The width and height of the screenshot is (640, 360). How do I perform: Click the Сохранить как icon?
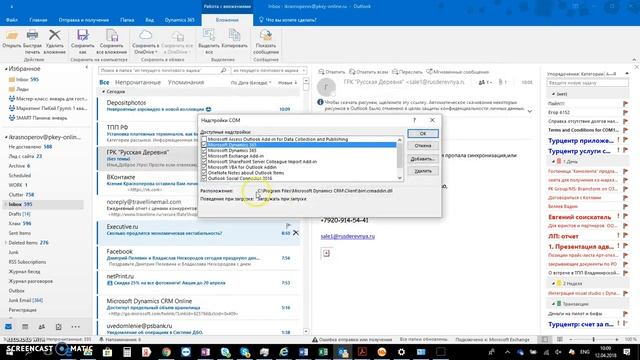click(x=82, y=36)
